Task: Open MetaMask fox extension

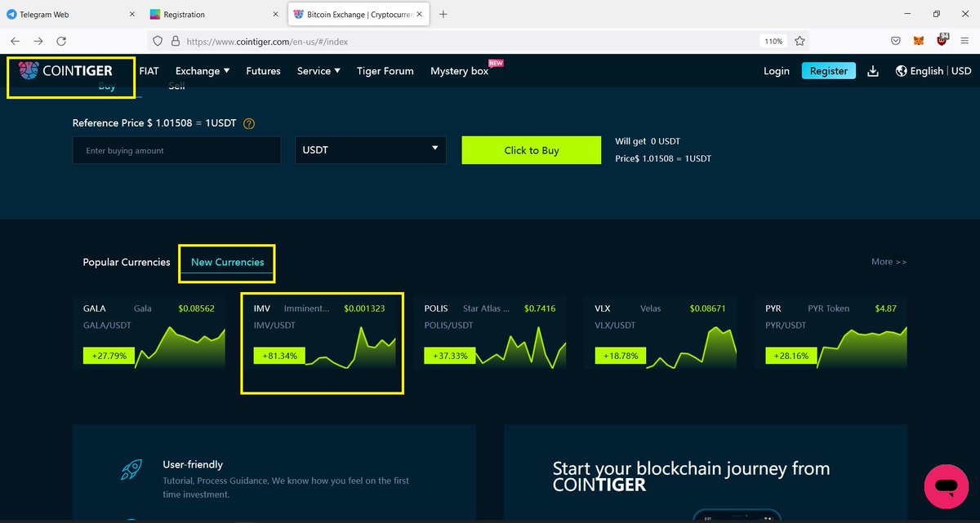Action: 919,41
